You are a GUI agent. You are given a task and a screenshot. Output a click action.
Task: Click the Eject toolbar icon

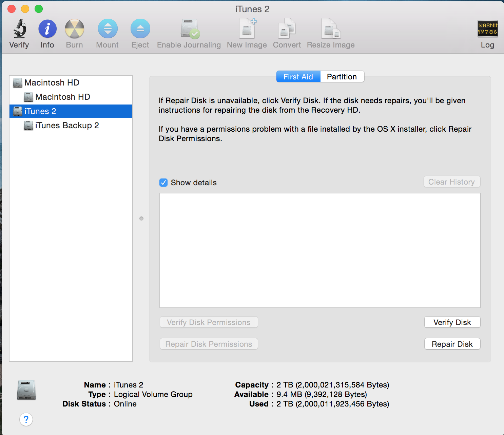(x=140, y=29)
